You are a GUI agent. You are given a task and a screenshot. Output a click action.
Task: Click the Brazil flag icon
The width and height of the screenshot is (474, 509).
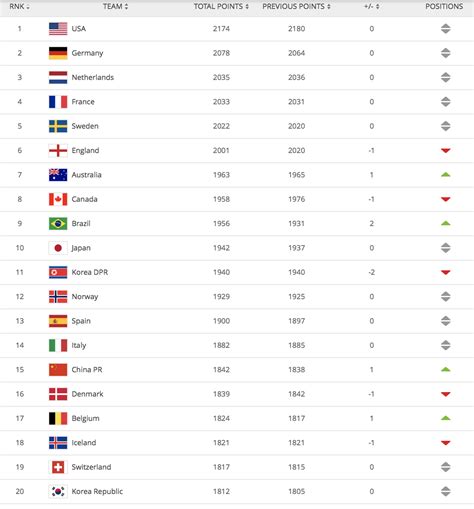58,223
